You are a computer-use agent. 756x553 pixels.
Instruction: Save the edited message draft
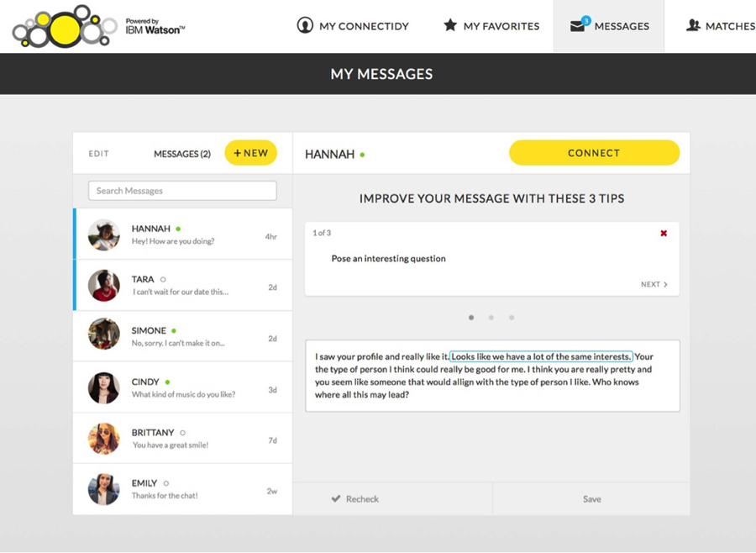pos(591,498)
